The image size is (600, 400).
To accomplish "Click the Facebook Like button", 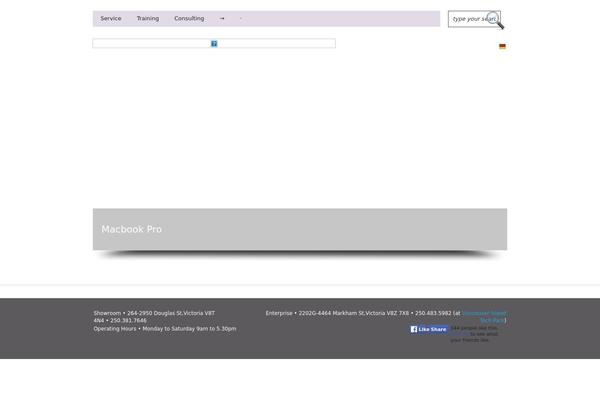I will point(424,329).
